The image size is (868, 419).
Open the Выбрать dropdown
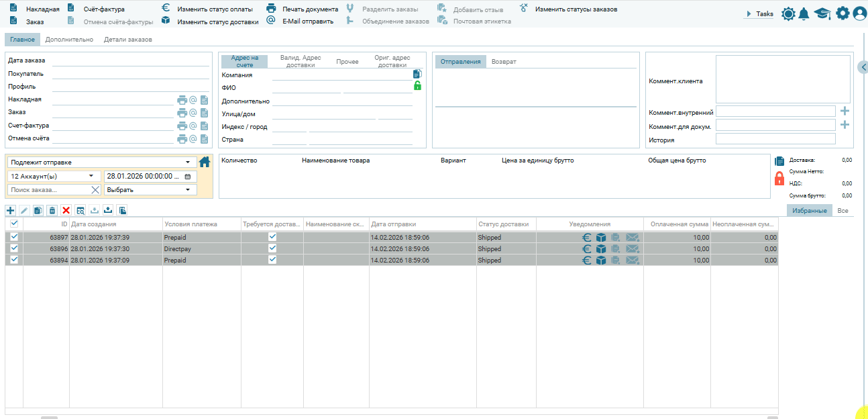pos(150,190)
